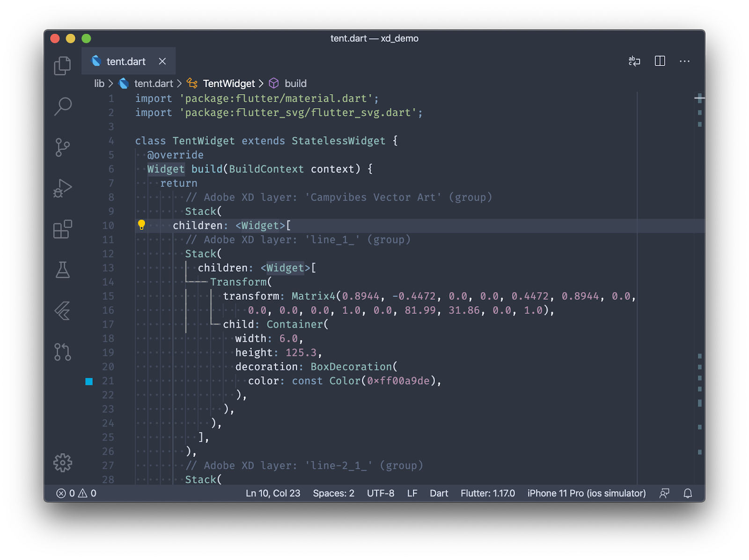Click 'Matrix4' on line 15
Screen dimensions: 749x560
313,296
